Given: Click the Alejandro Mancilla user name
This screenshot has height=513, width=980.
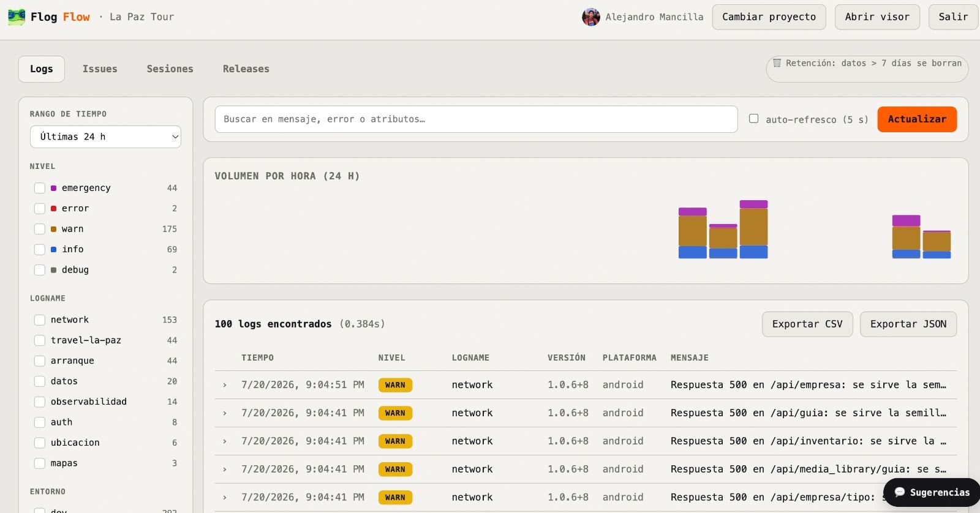Looking at the screenshot, I should (654, 17).
